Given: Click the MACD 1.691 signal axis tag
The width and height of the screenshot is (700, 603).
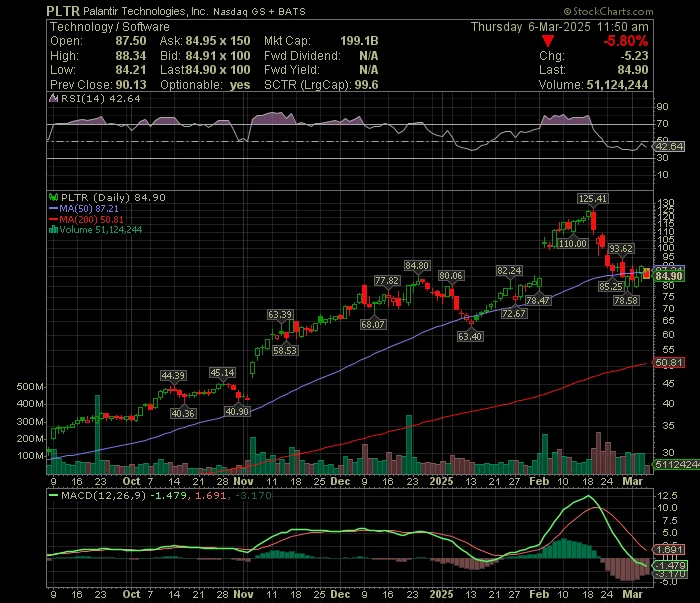Looking at the screenshot, I should [x=668, y=549].
